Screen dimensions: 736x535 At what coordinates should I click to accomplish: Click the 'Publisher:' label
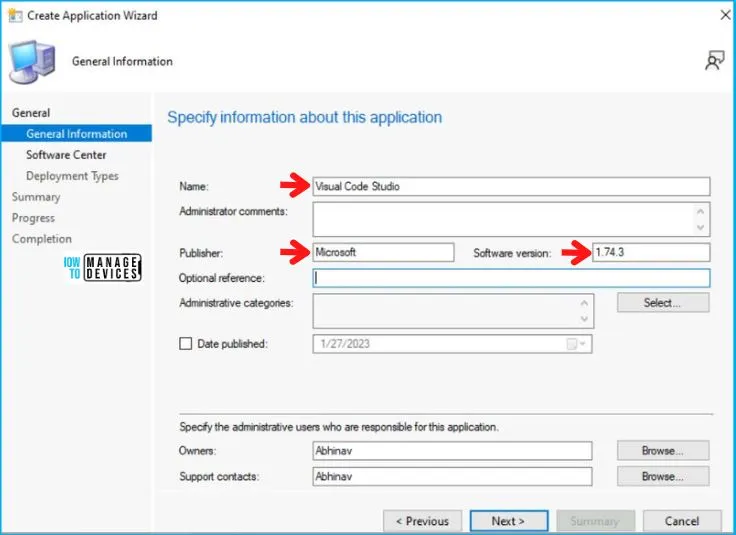[201, 253]
